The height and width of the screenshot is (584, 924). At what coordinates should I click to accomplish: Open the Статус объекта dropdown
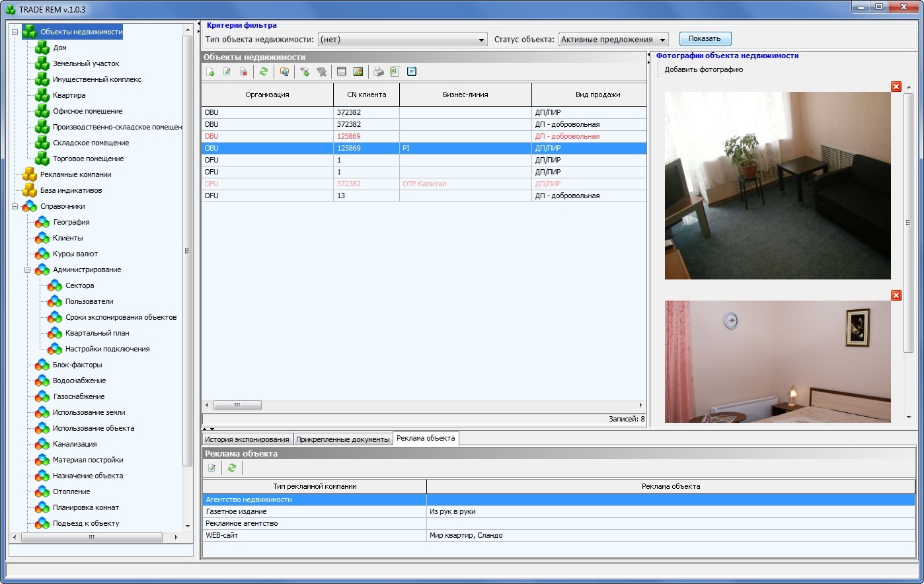coord(613,40)
